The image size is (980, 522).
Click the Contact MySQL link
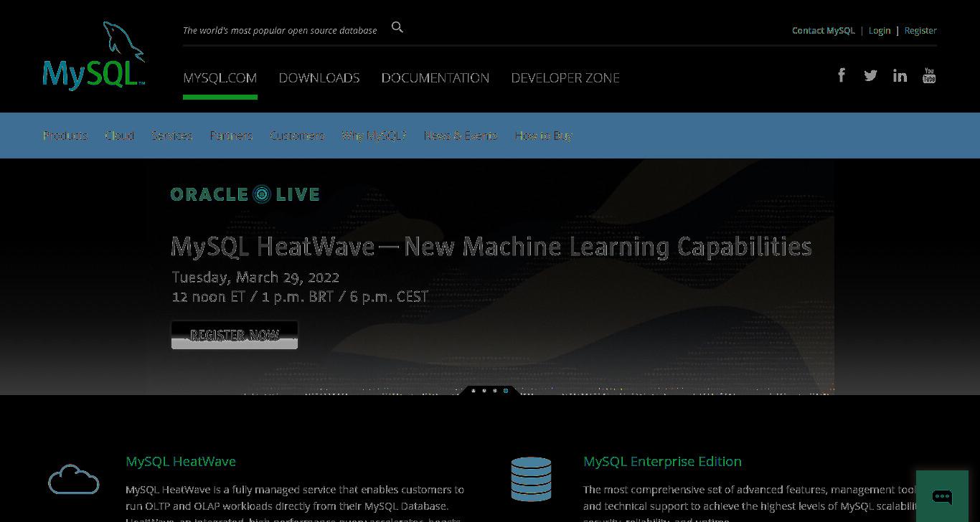pos(824,31)
